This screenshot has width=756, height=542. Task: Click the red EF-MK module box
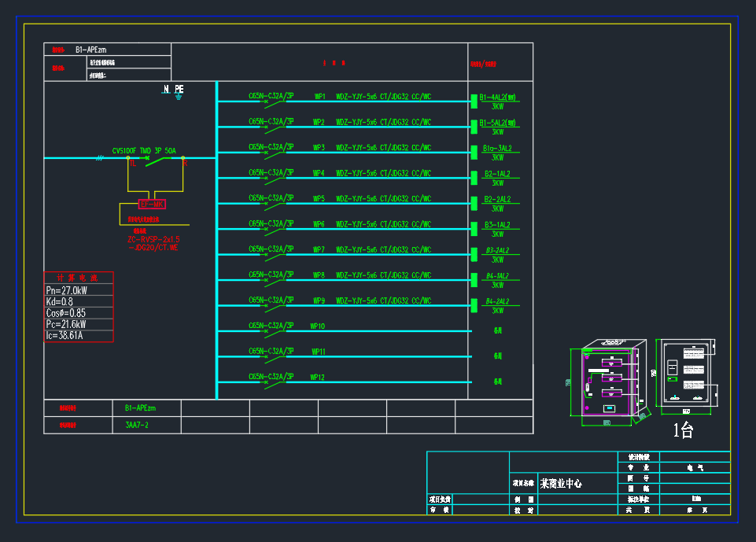[x=153, y=205]
